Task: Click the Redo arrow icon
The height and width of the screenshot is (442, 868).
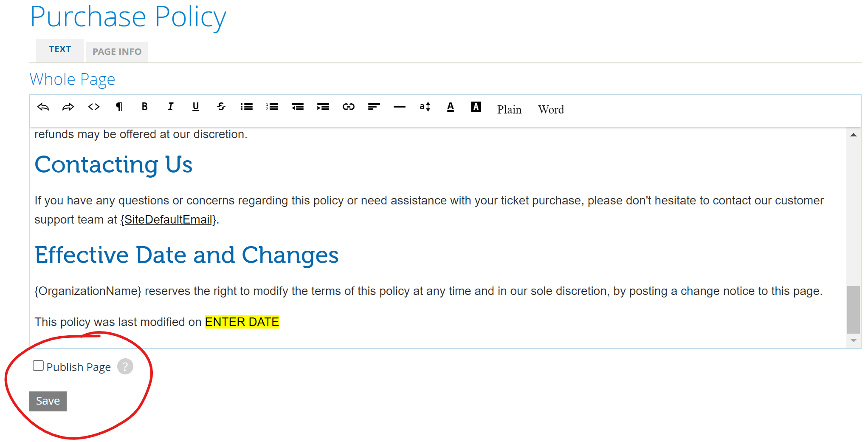Action: tap(68, 107)
